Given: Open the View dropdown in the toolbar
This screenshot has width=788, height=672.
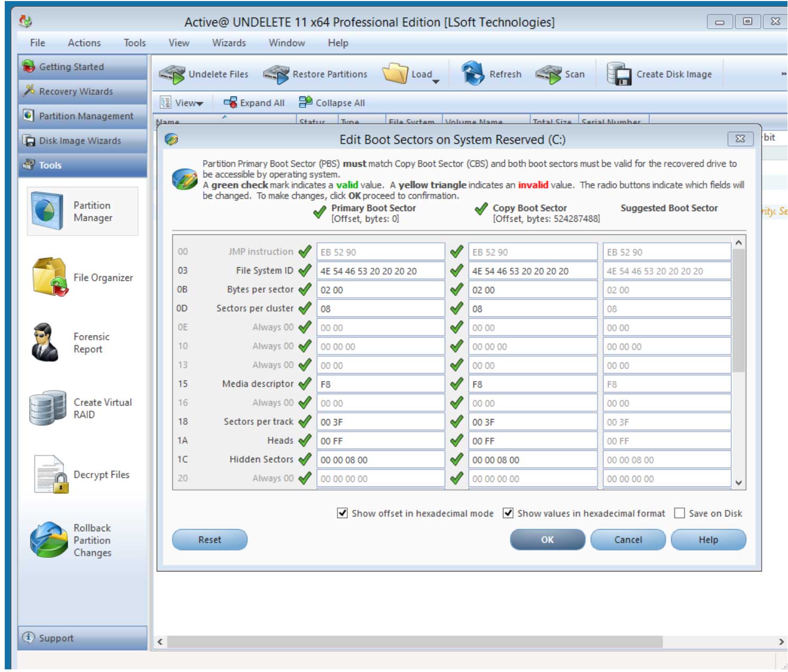Looking at the screenshot, I should click(x=184, y=102).
